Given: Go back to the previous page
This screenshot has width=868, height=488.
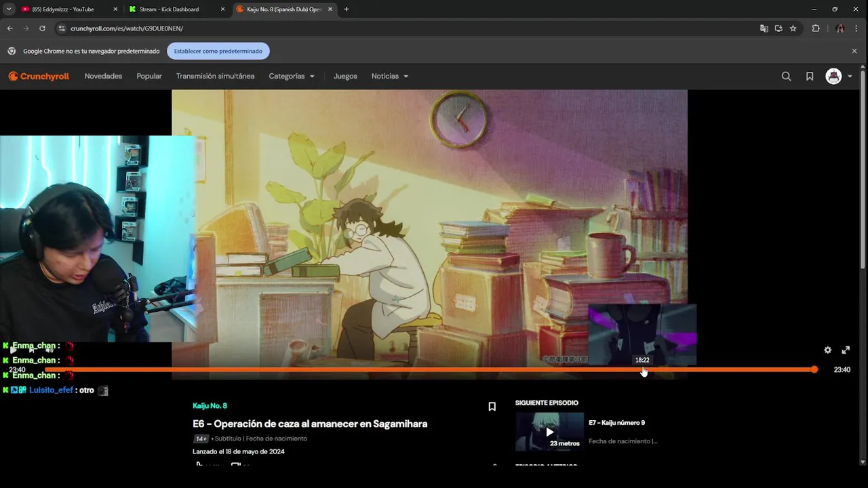Looking at the screenshot, I should click(9, 28).
